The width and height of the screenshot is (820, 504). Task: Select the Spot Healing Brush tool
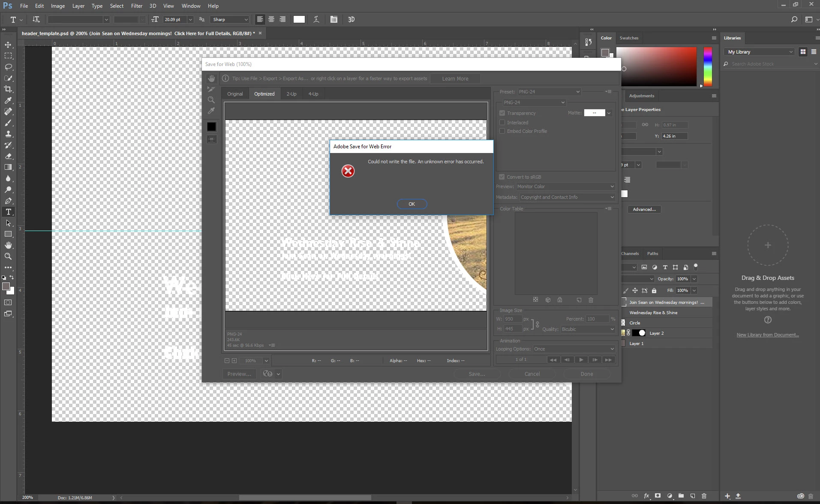(8, 111)
